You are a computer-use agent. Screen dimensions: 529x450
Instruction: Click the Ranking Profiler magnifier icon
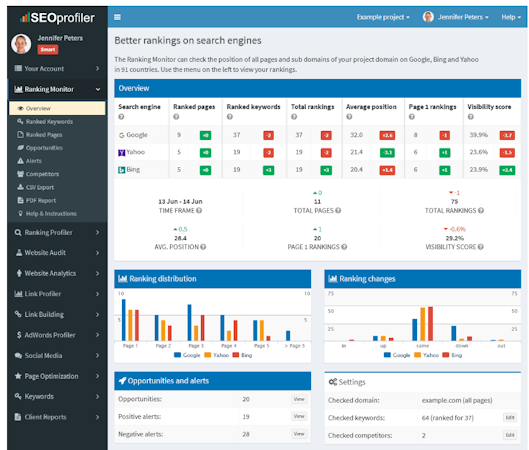pos(18,232)
